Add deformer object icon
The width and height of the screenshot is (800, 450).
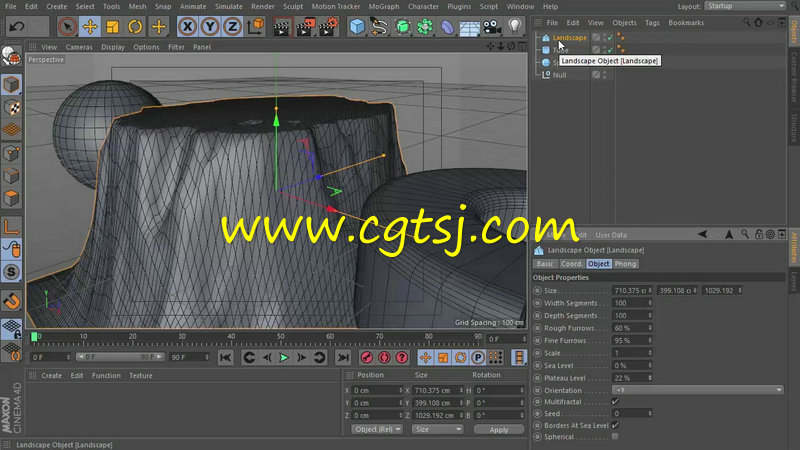click(447, 27)
